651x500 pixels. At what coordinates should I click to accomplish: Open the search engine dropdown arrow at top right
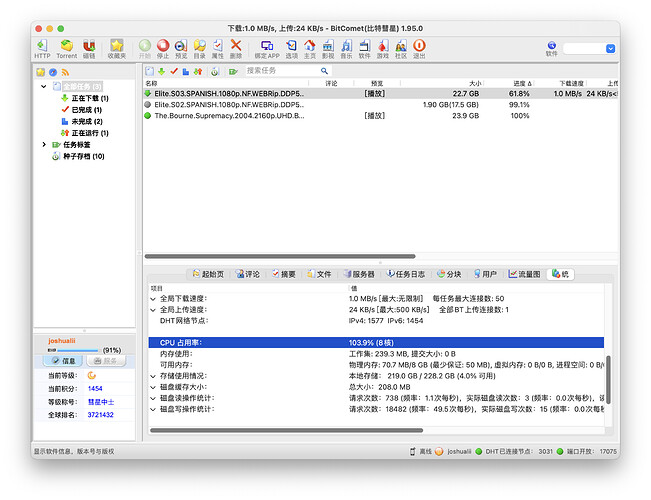pyautogui.click(x=610, y=49)
